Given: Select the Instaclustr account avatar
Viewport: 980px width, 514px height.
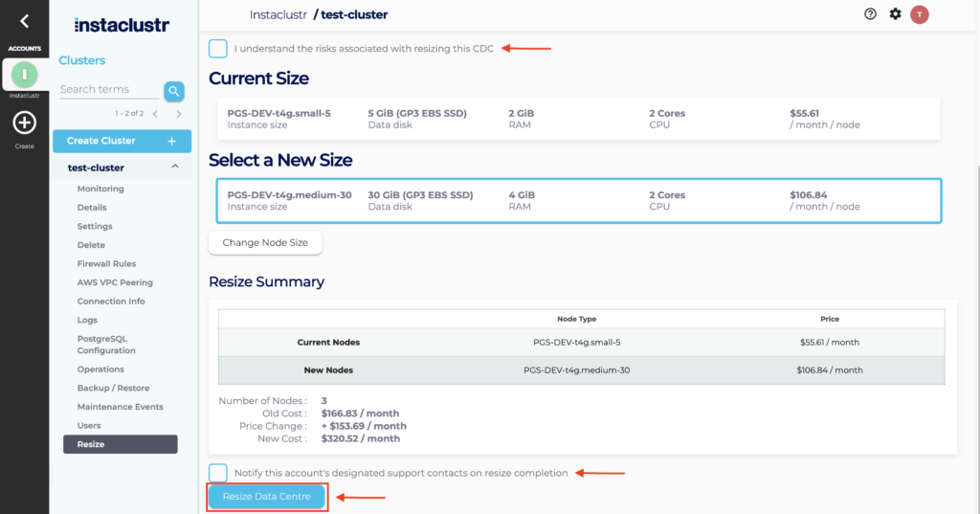Looking at the screenshot, I should pyautogui.click(x=25, y=74).
